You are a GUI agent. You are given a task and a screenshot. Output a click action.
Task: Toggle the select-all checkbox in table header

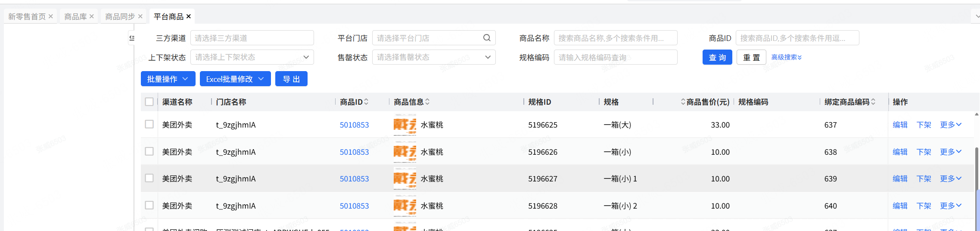[x=149, y=102]
